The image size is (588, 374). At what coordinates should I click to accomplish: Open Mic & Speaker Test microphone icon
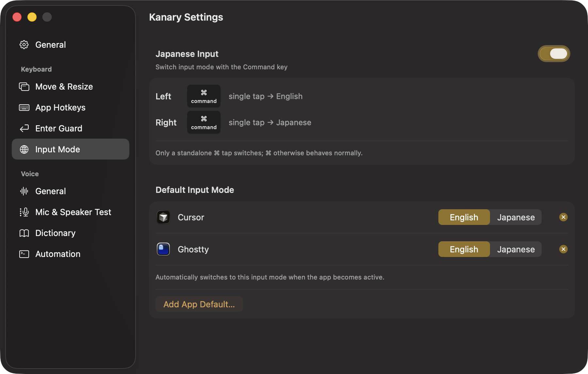click(x=24, y=212)
